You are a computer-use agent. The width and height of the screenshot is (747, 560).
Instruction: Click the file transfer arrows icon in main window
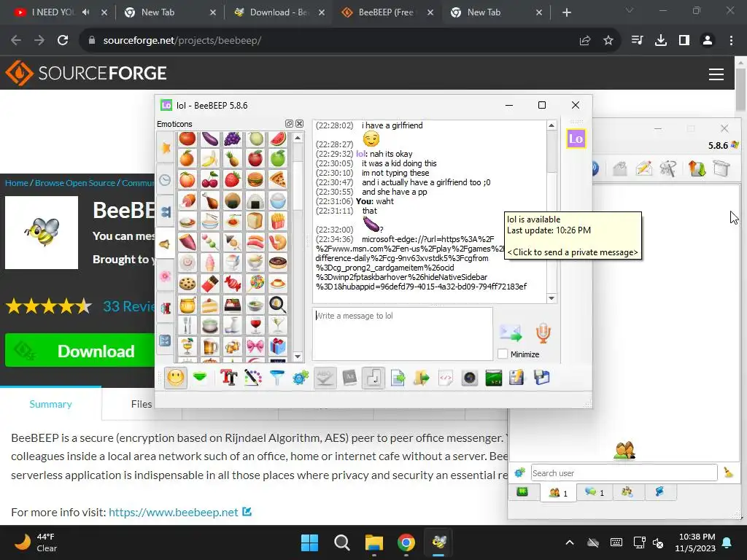(x=697, y=168)
